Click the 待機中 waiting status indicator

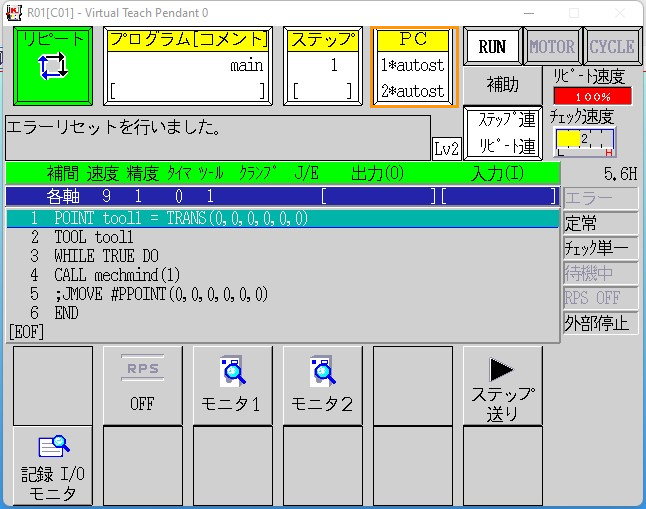600,273
